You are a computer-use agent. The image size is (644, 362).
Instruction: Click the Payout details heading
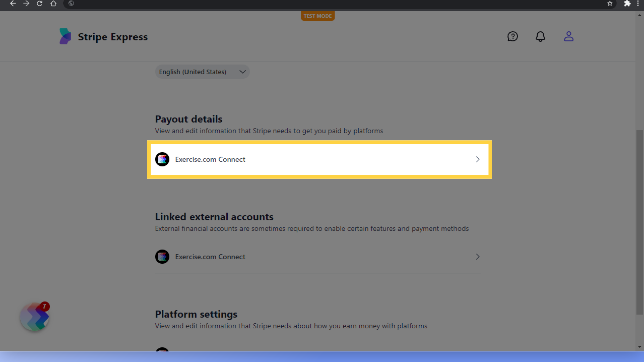(x=189, y=119)
